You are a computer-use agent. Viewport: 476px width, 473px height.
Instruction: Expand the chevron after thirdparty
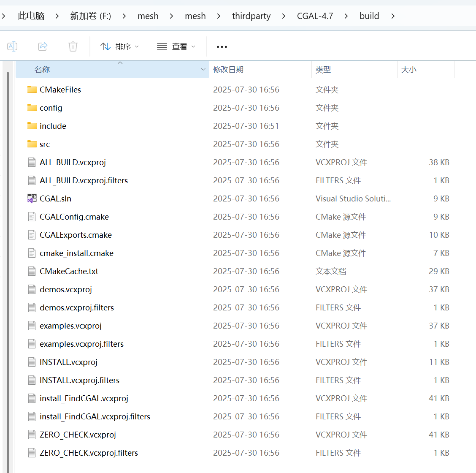[284, 16]
